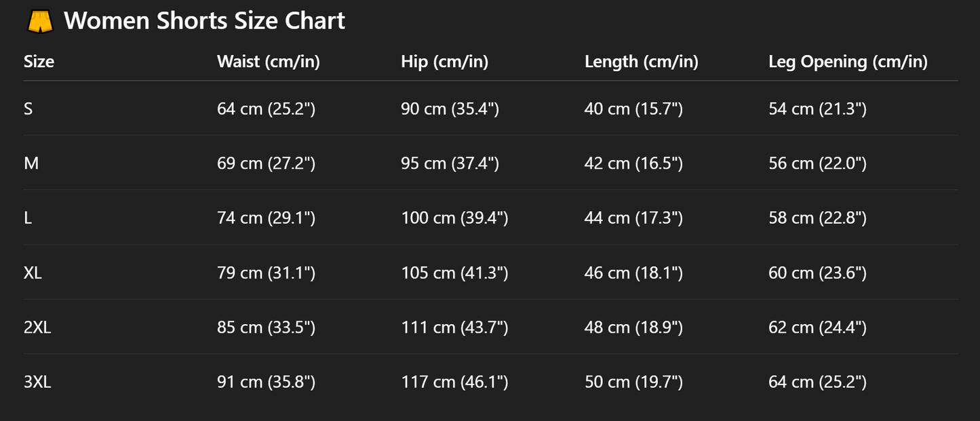Click the Size column header
This screenshot has height=421, width=980.
tap(39, 62)
